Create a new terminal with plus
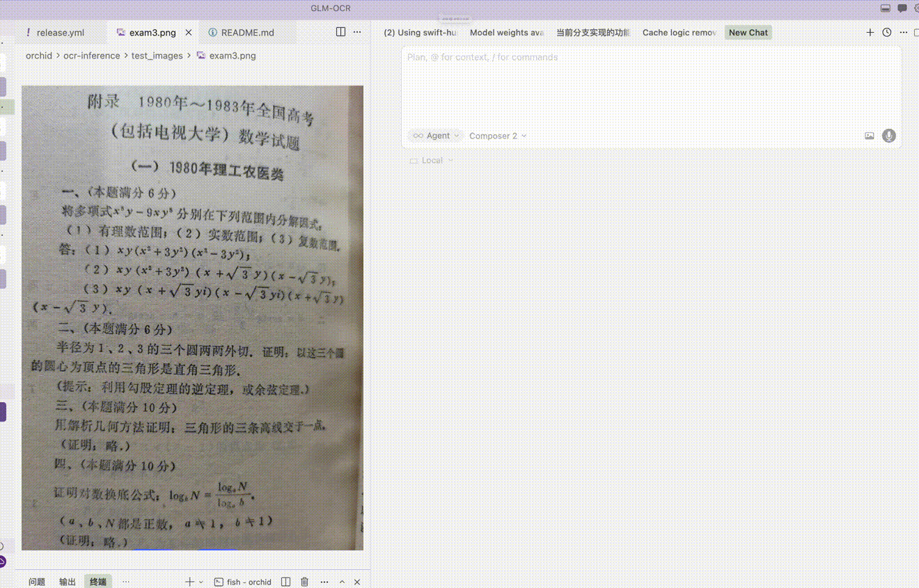This screenshot has width=919, height=588. point(189,582)
